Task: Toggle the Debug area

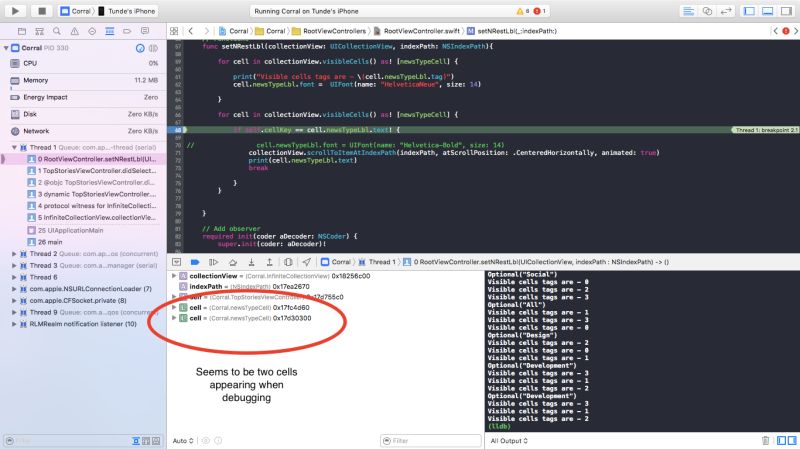Action: [767, 11]
